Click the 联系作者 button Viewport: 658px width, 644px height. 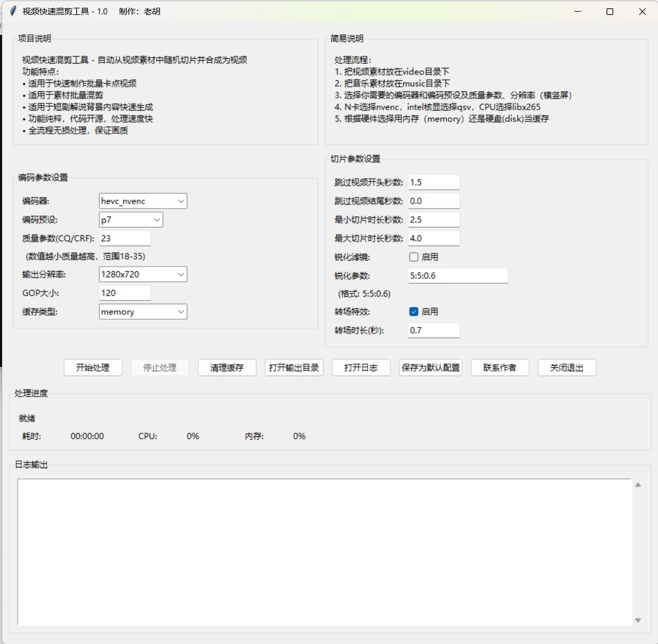[x=500, y=368]
